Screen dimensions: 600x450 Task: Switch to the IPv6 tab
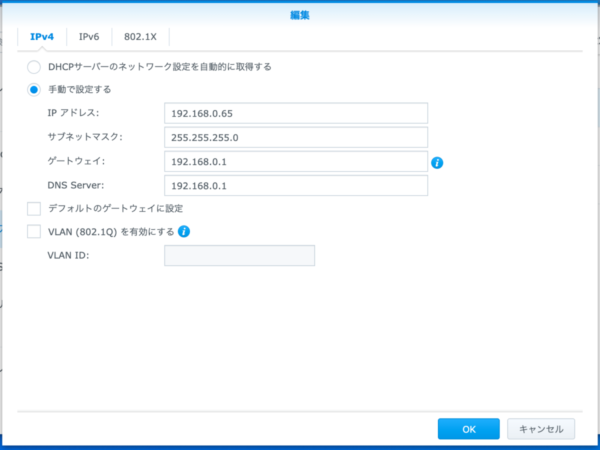click(89, 37)
